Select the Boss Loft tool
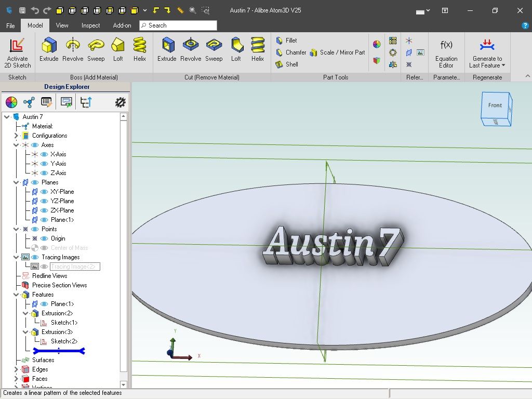The width and height of the screenshot is (532, 399). (118, 49)
